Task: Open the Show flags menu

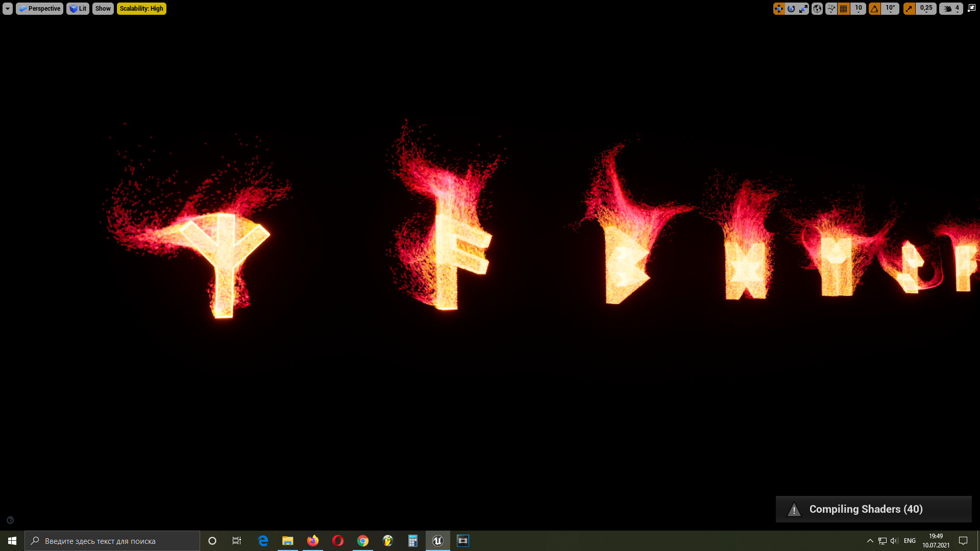Action: (x=103, y=9)
